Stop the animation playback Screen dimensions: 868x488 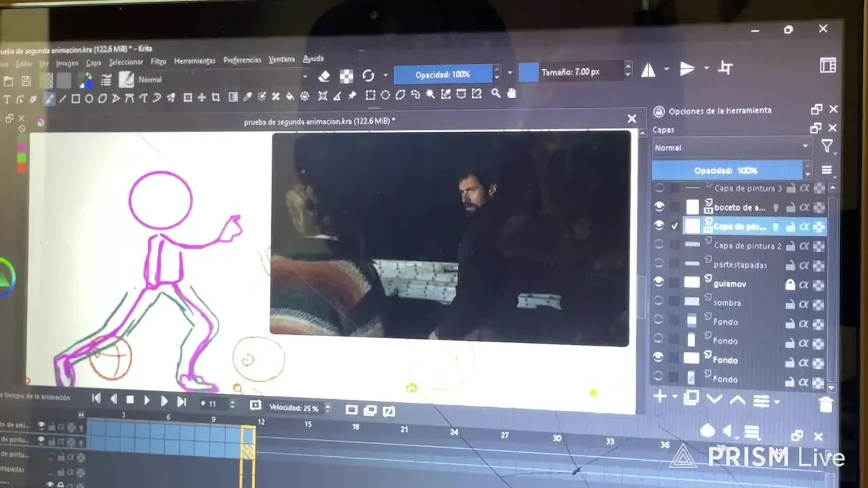pyautogui.click(x=130, y=400)
